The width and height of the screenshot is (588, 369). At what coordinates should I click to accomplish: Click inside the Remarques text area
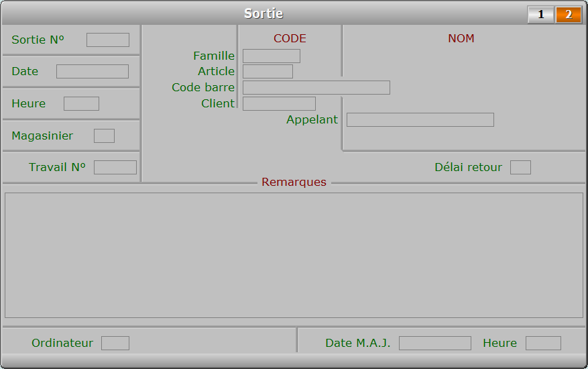pyautogui.click(x=294, y=255)
